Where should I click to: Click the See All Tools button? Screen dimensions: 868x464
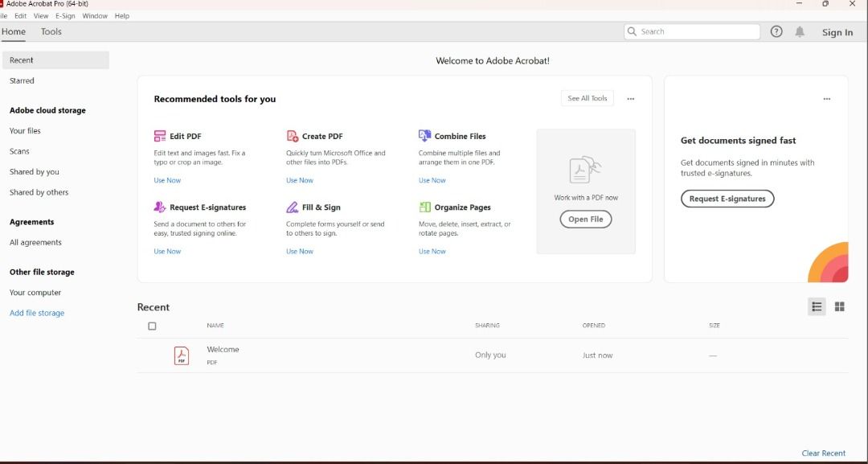pyautogui.click(x=588, y=99)
